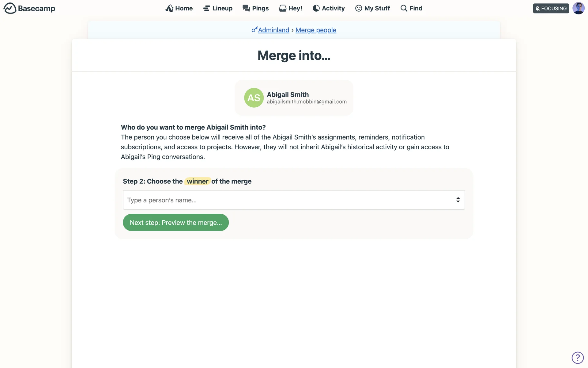Go to the Adminland breadcrumb link
588x368 pixels.
tap(273, 30)
